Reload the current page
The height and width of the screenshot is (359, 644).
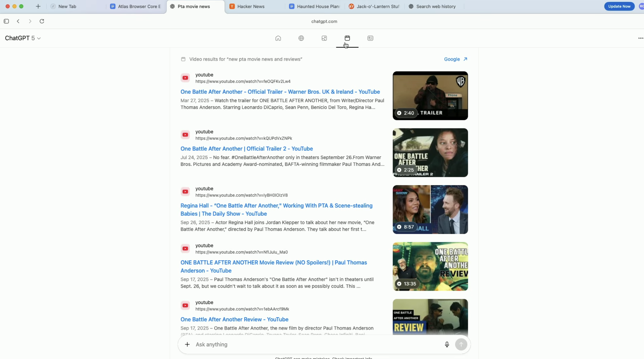pyautogui.click(x=42, y=21)
